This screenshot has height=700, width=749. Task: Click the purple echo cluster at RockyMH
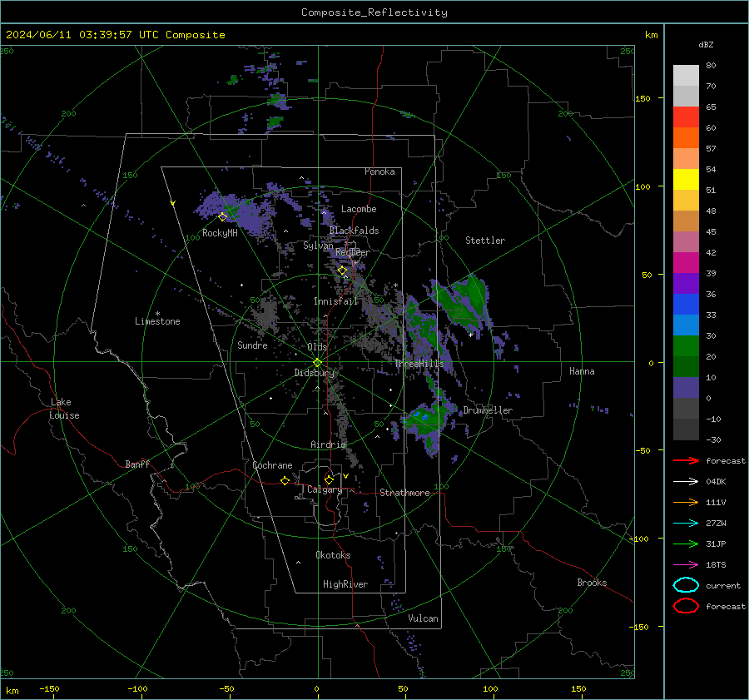(231, 211)
